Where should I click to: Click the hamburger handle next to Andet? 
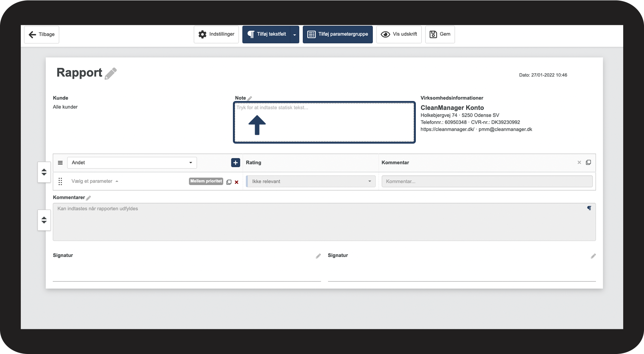61,163
